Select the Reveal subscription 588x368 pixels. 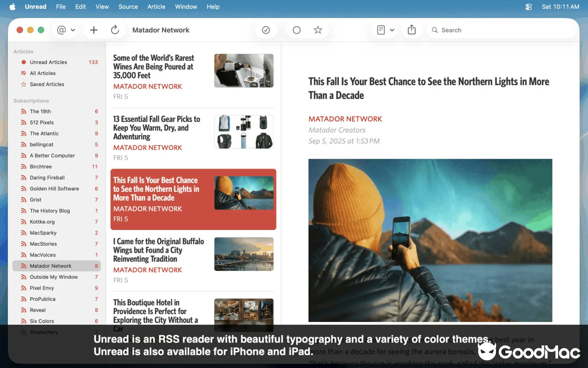pyautogui.click(x=57, y=310)
